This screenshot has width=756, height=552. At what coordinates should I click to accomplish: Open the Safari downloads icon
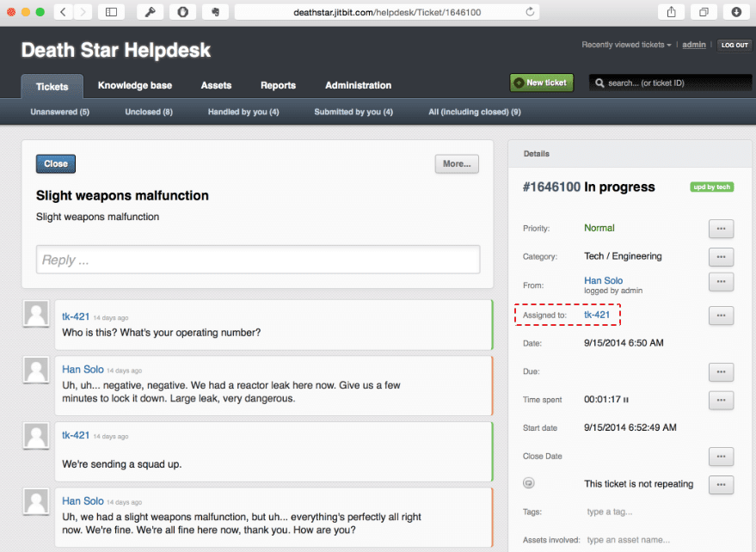(x=736, y=12)
